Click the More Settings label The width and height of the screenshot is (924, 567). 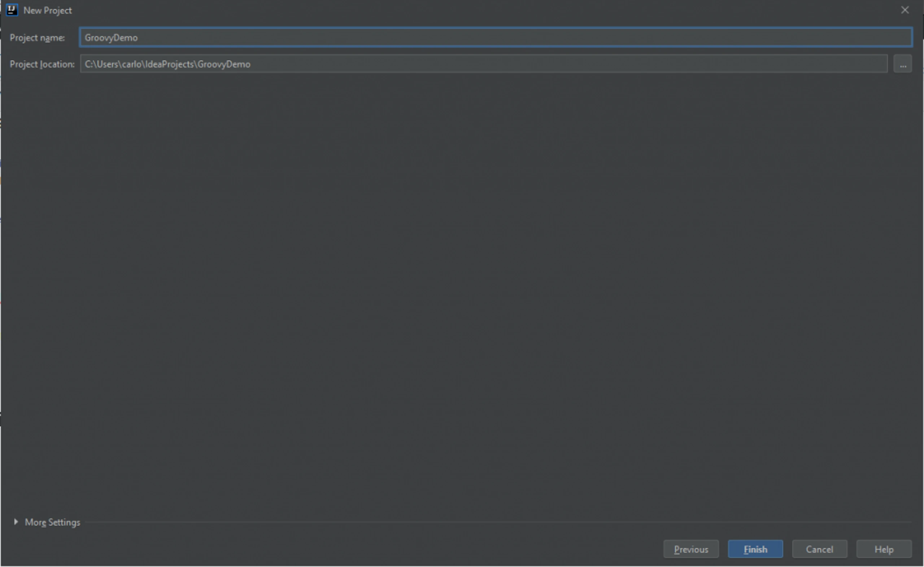pyautogui.click(x=52, y=522)
